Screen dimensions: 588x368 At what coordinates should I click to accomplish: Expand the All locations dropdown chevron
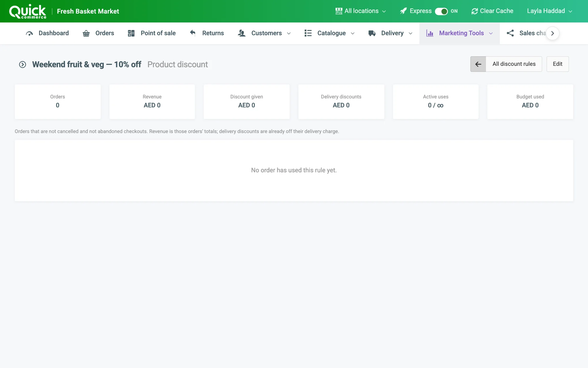click(384, 11)
